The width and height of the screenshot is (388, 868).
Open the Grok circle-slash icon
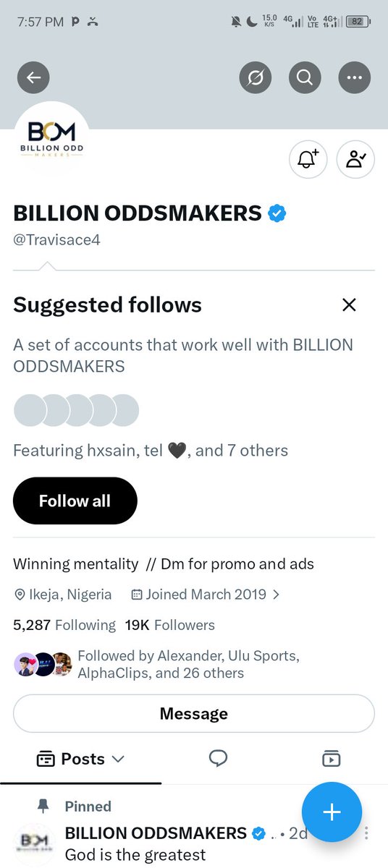(256, 77)
